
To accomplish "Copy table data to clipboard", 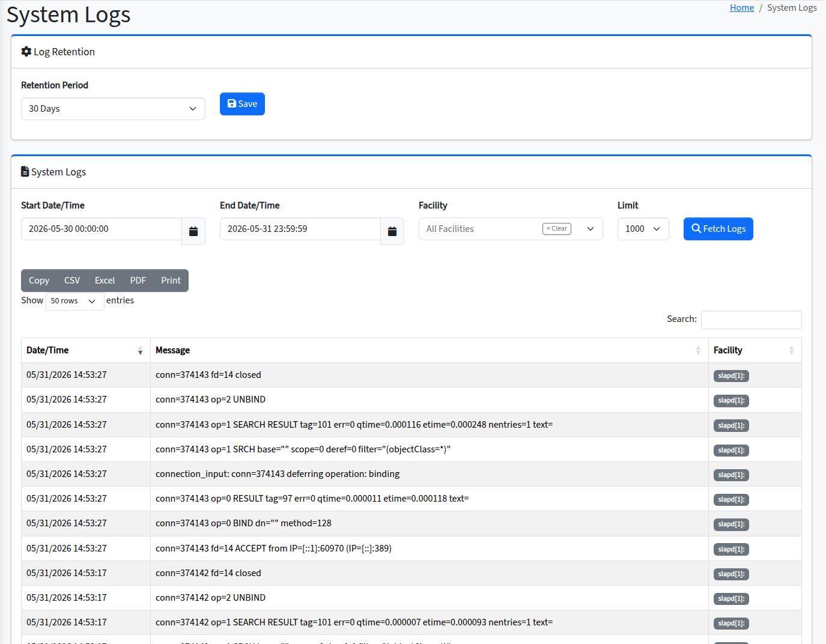I will 39,281.
